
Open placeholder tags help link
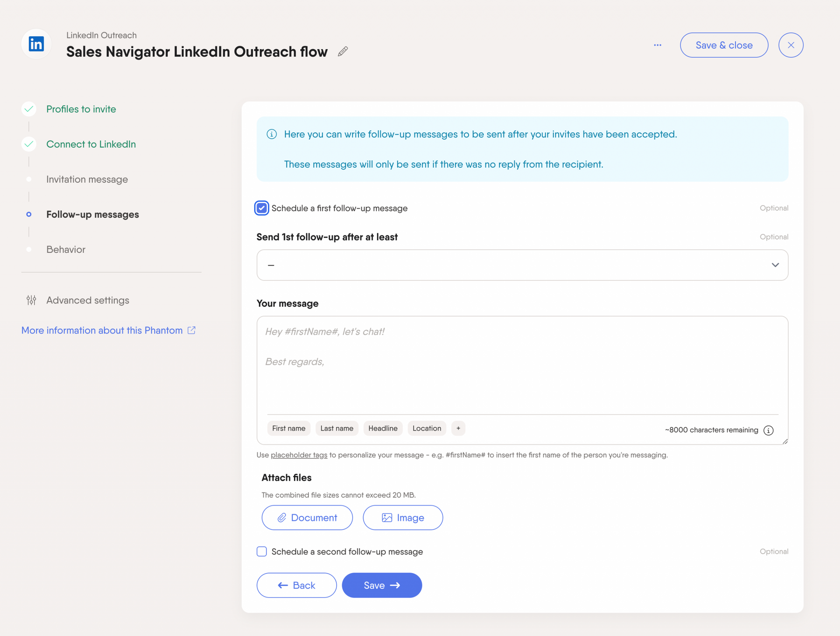(x=299, y=455)
